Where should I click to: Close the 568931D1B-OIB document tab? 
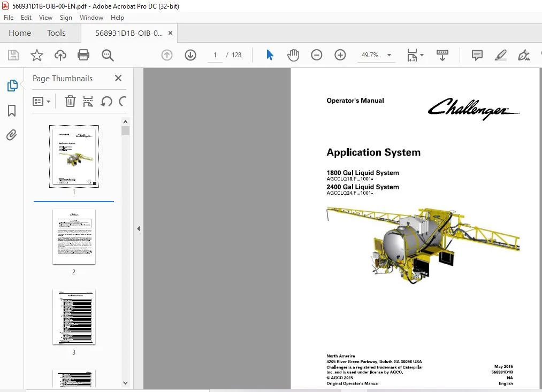(x=170, y=33)
